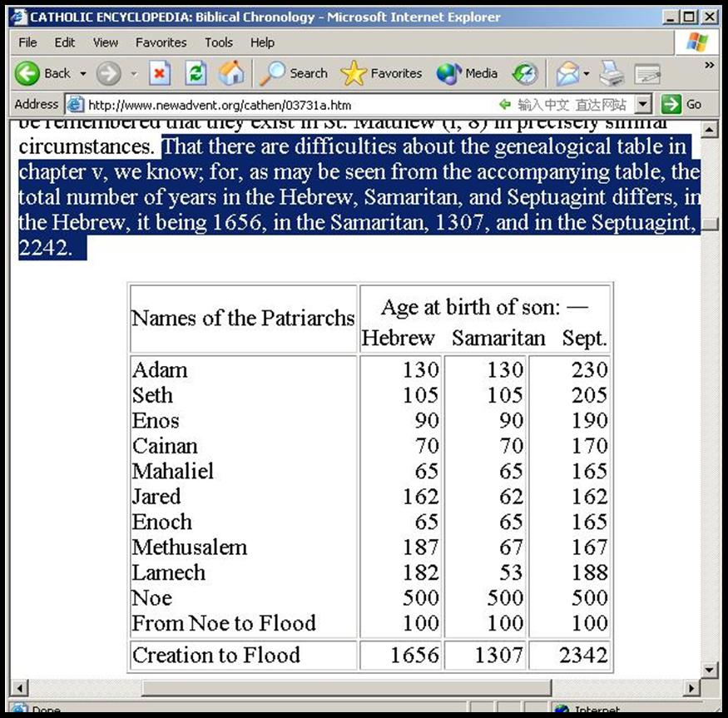Open the Favorites menu

[161, 42]
